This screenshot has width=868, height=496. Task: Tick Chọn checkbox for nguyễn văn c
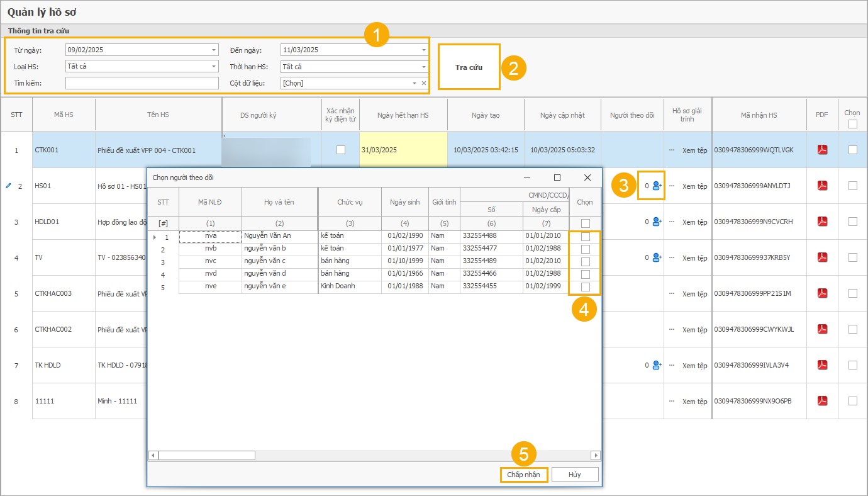[x=585, y=262]
